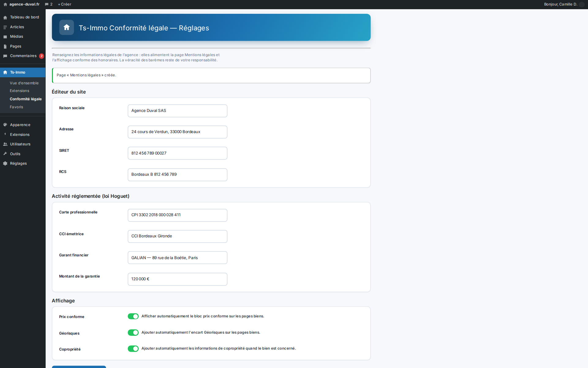Click the Apparence palette icon
This screenshot has height=368, width=588.
pos(5,125)
